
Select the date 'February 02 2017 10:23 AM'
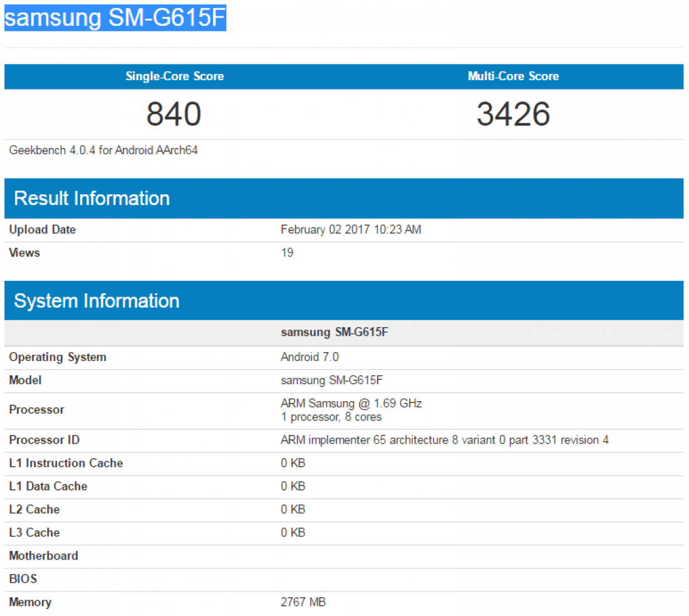pyautogui.click(x=351, y=229)
